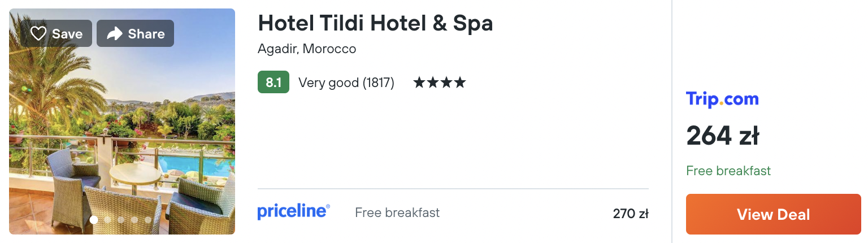The width and height of the screenshot is (868, 243).
Task: Select the first carousel dot
Action: point(94,220)
